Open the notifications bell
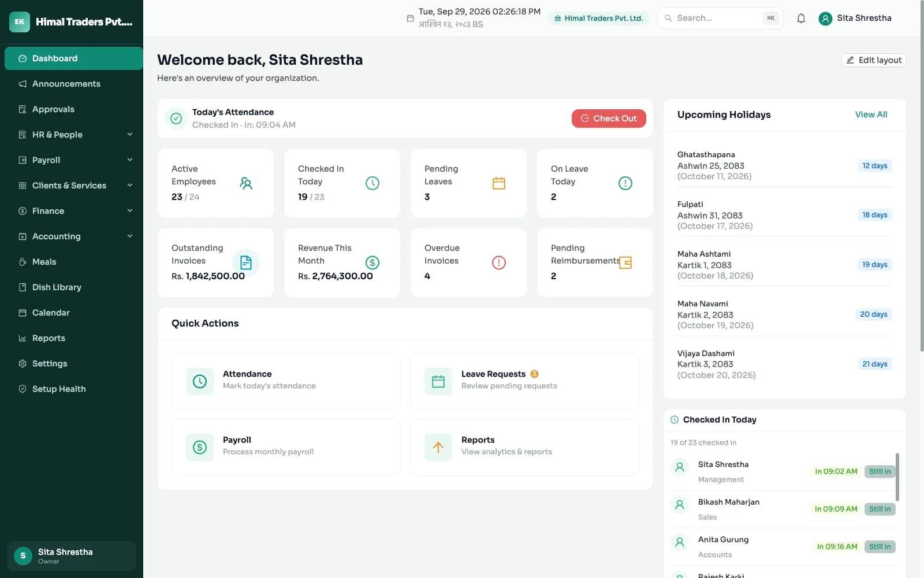This screenshot has width=924, height=578. [801, 18]
